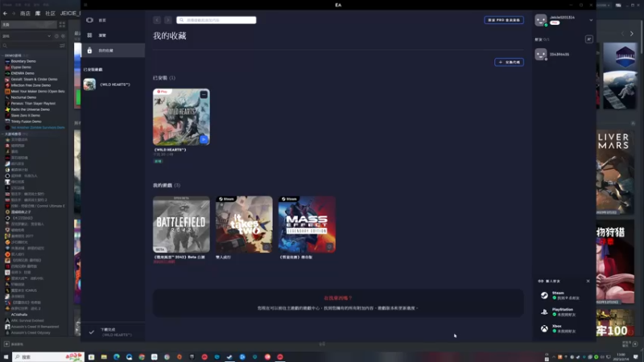Open Steam from the taskbar
The width and height of the screenshot is (644, 362).
pyautogui.click(x=229, y=357)
